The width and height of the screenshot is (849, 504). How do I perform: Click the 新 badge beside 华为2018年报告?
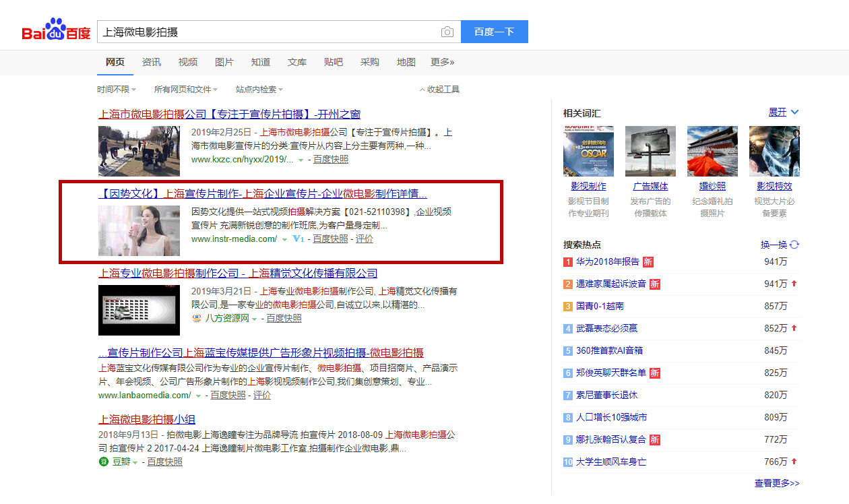648,261
